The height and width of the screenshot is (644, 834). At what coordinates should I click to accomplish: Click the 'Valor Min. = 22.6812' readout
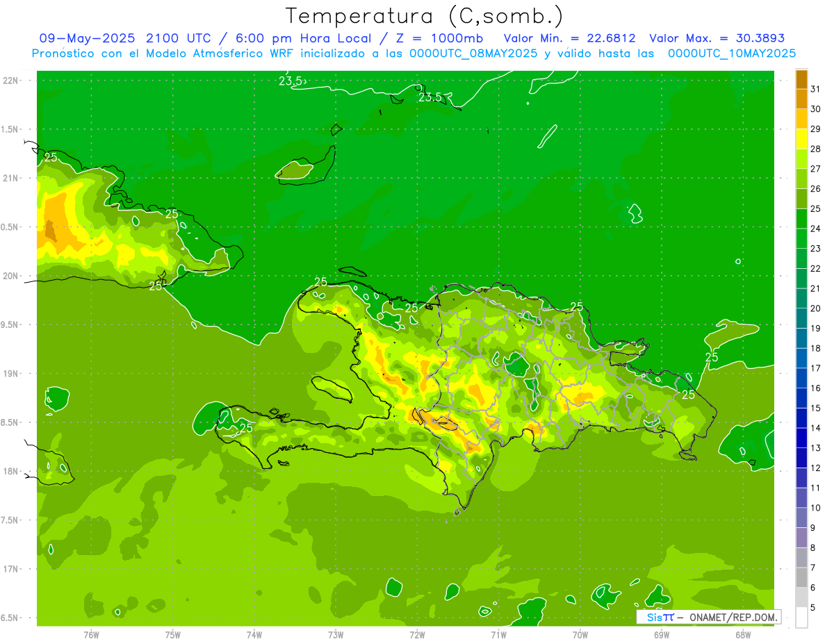[569, 38]
